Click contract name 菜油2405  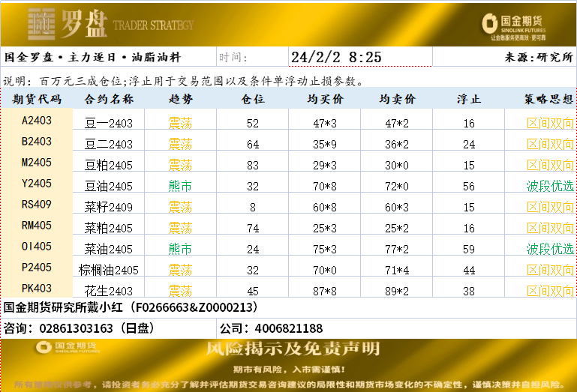tap(109, 249)
